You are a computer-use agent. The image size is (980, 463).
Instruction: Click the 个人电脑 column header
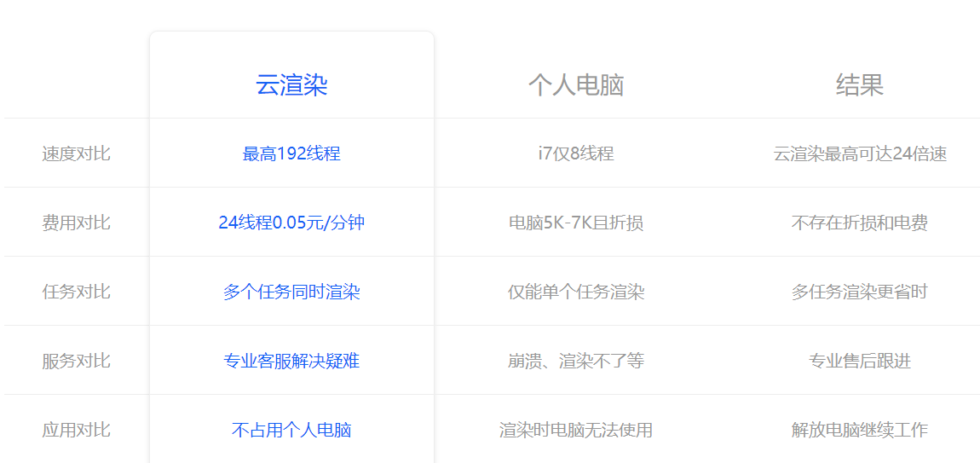pos(575,86)
